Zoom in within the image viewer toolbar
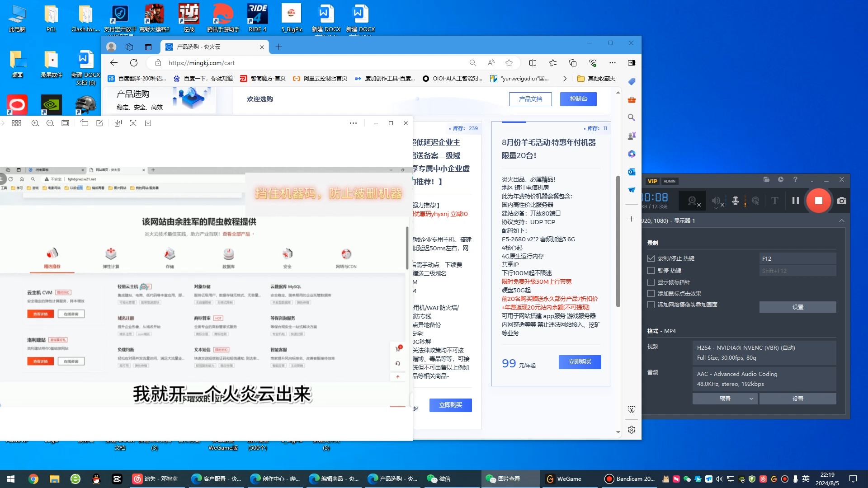This screenshot has height=488, width=868. click(x=35, y=123)
